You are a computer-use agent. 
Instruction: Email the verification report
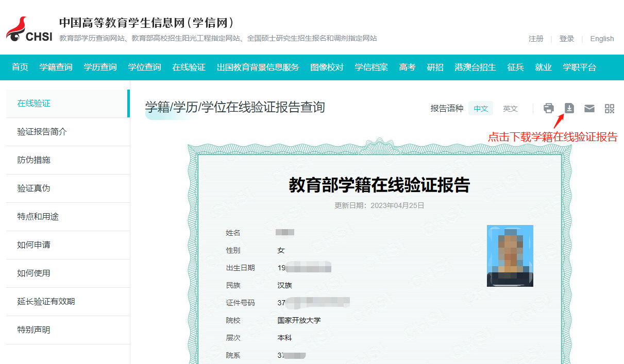pos(589,108)
